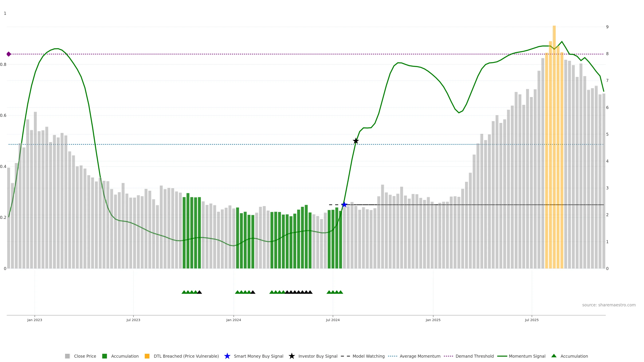Click the Jul 2025 x-axis label
Viewport: 644px width, 362px height.
click(532, 320)
